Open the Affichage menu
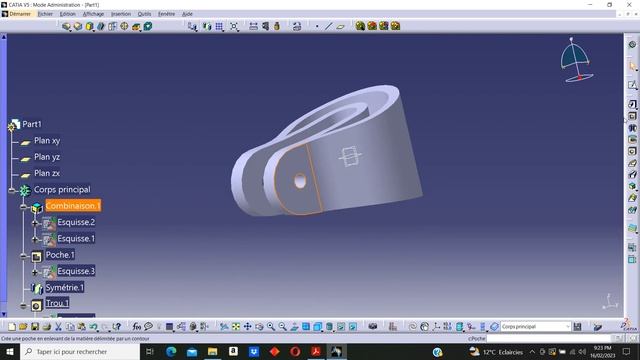 93,14
